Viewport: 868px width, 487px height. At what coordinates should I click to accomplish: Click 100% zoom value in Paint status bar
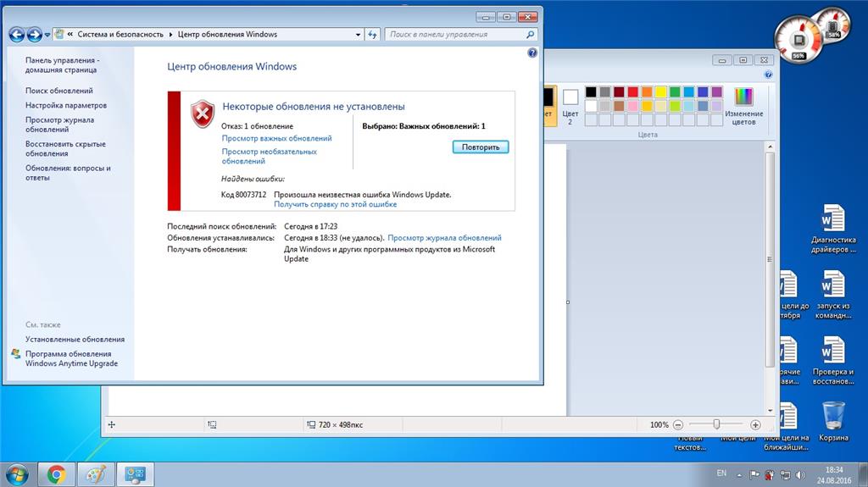(x=659, y=425)
